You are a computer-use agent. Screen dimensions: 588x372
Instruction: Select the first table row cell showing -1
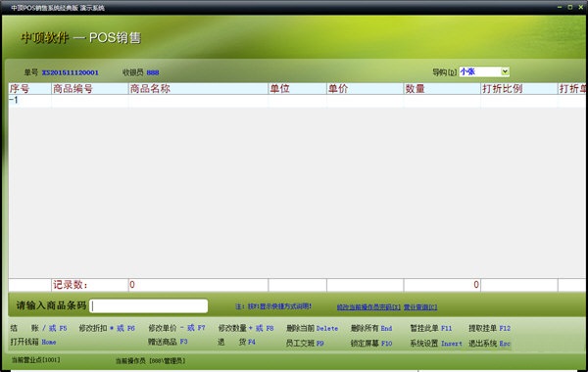(30, 101)
